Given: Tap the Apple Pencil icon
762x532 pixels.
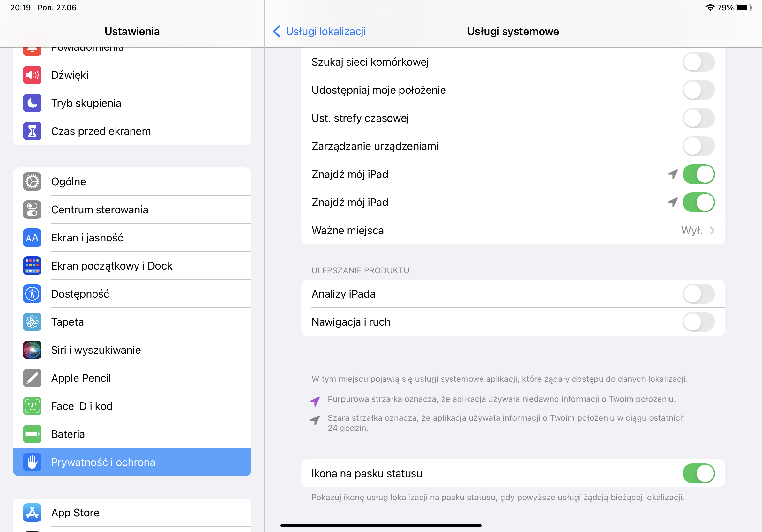Looking at the screenshot, I should [x=32, y=378].
